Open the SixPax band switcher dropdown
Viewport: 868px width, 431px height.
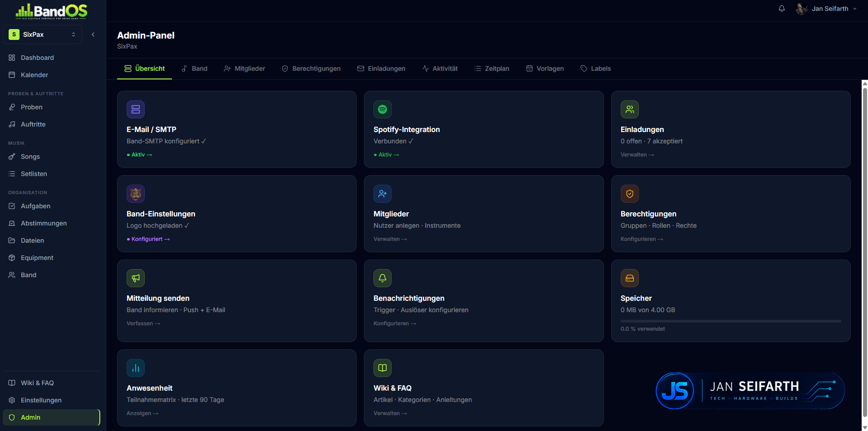click(x=43, y=34)
